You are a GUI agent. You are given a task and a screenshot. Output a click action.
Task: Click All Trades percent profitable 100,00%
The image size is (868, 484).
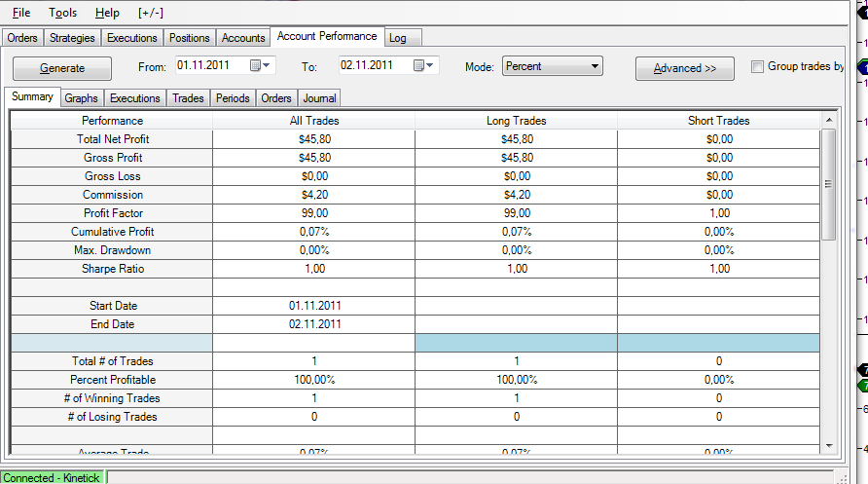click(314, 380)
